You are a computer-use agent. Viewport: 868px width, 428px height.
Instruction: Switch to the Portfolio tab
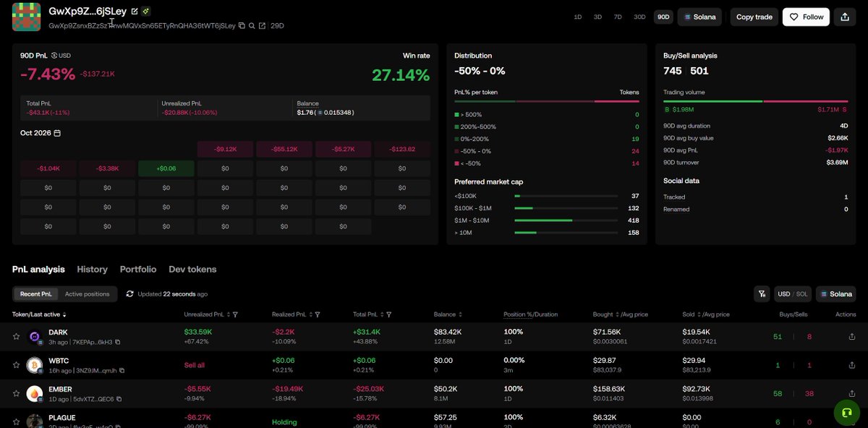(138, 270)
